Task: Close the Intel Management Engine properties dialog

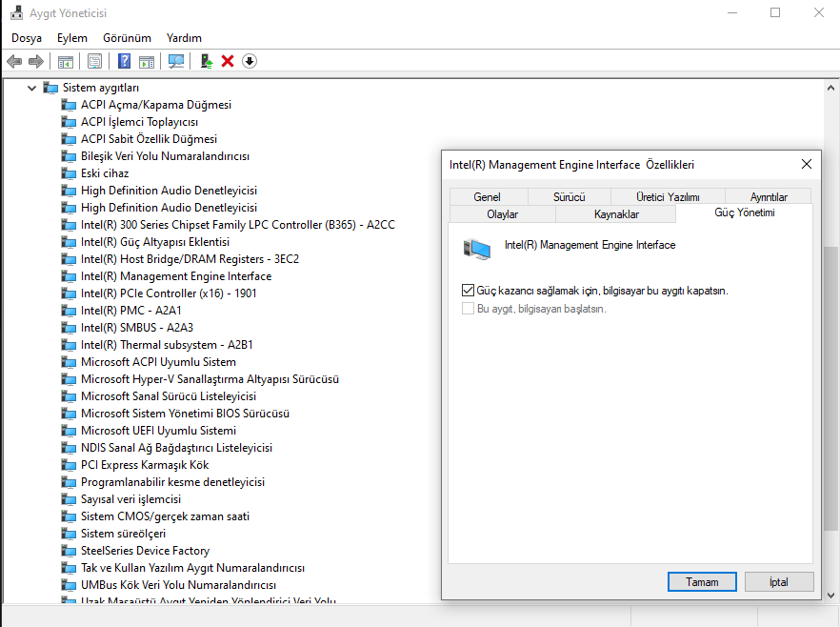Action: 807,165
